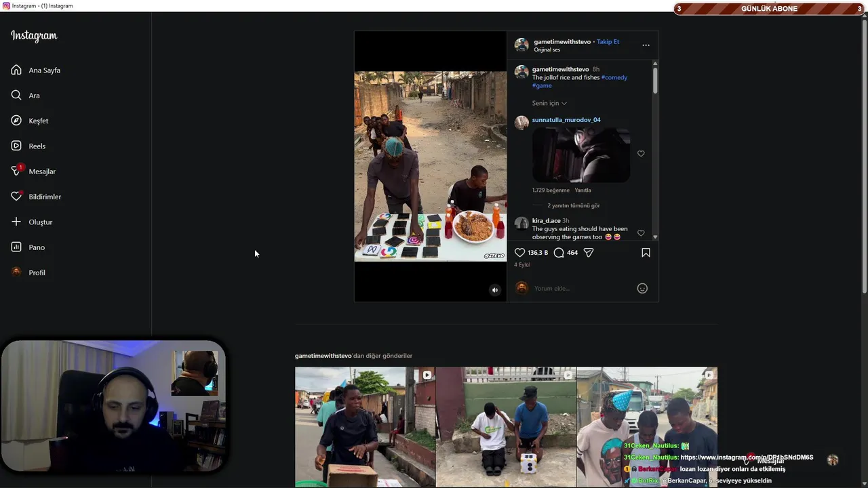Screen dimensions: 868x488
Task: Open Mesajlar in sidebar
Action: tap(33, 171)
